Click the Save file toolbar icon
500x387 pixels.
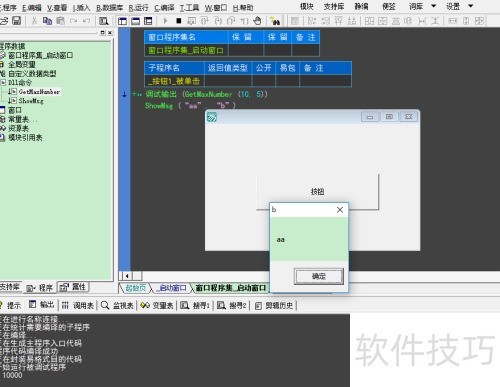[x=16, y=21]
